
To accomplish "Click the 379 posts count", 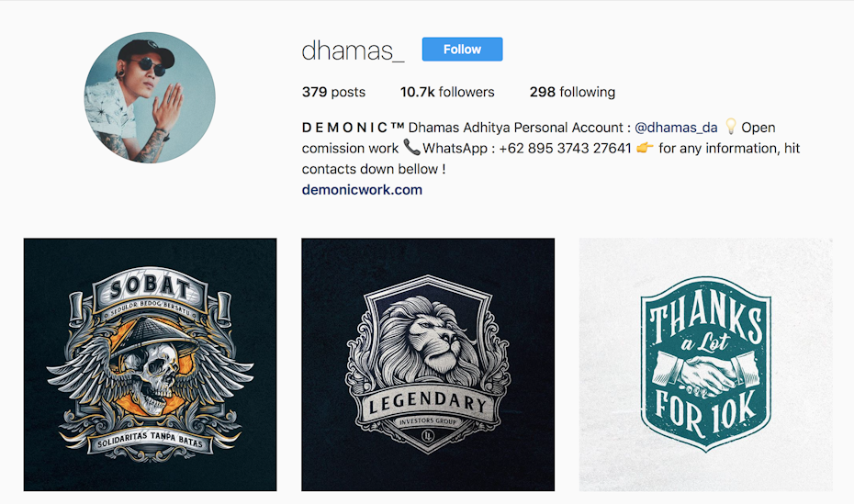I will click(x=333, y=92).
